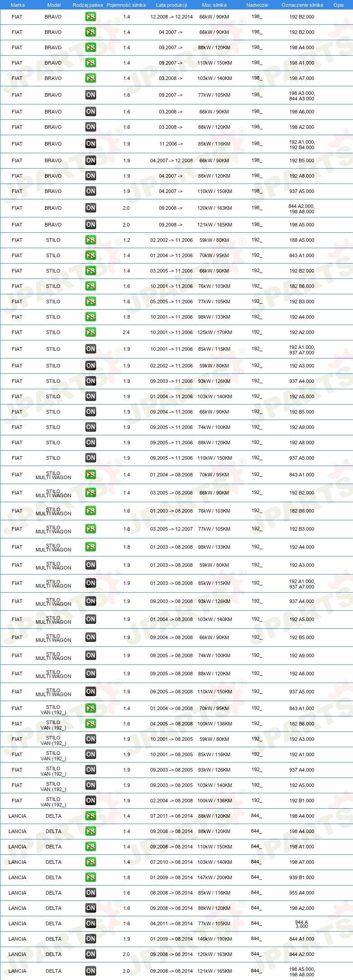Click the Model column header

54,5
